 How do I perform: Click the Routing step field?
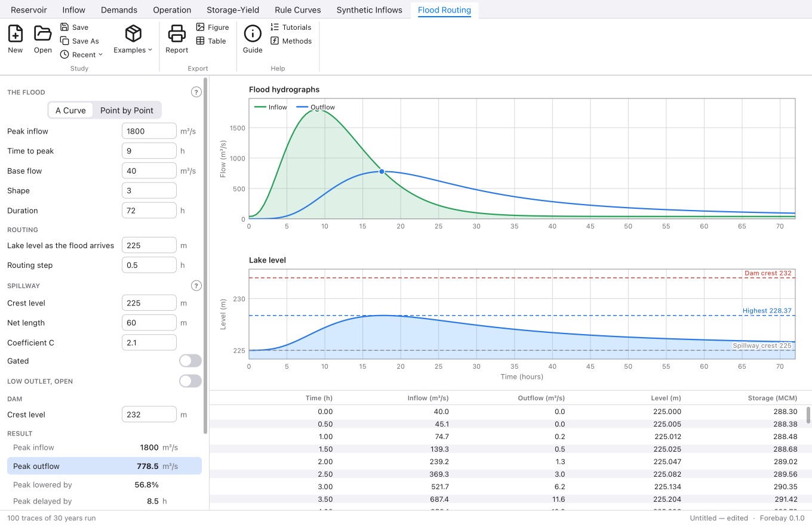(x=149, y=265)
